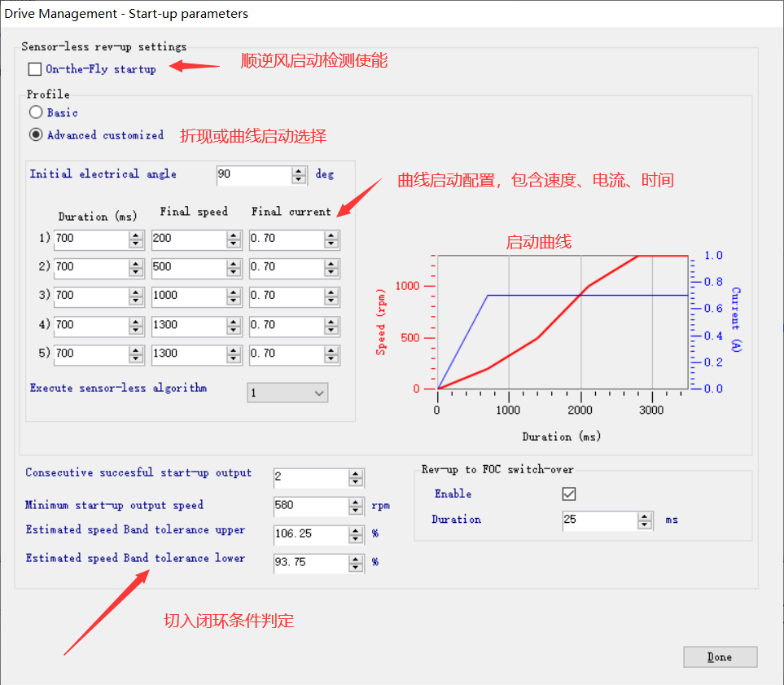Click the On-the-Fly startup label text

tap(100, 69)
